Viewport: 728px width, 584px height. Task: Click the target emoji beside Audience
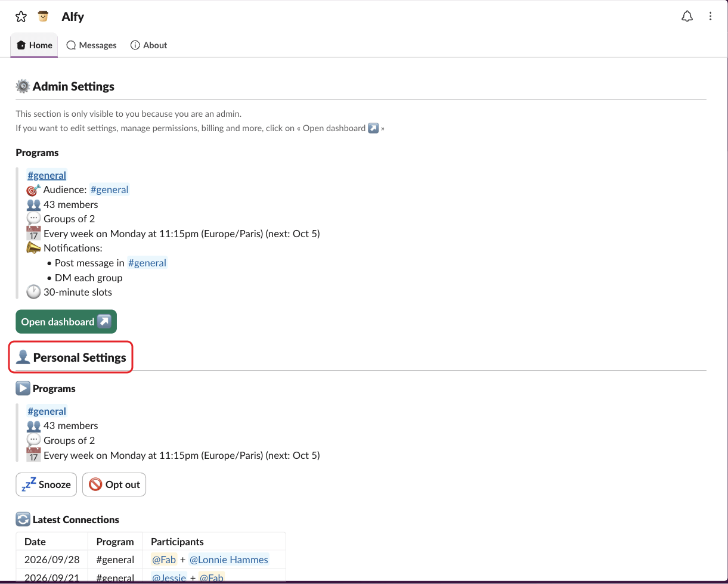click(33, 190)
